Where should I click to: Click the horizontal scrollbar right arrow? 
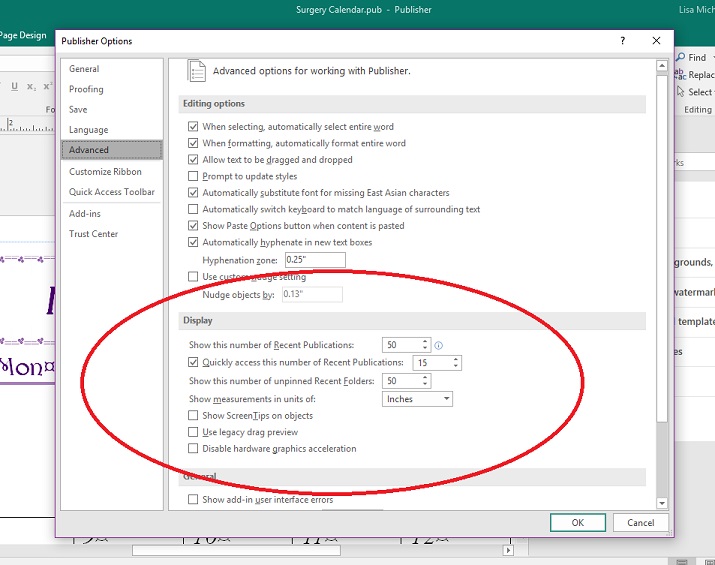pos(508,550)
